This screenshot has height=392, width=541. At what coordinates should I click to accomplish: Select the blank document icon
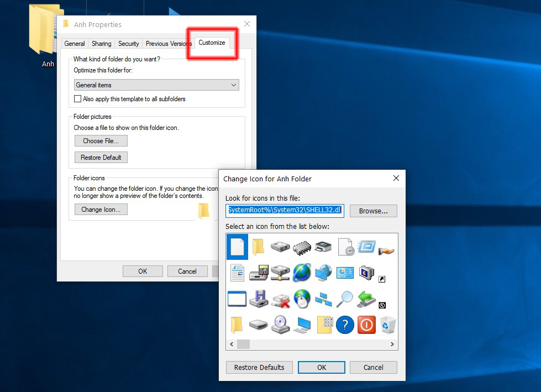pos(238,247)
